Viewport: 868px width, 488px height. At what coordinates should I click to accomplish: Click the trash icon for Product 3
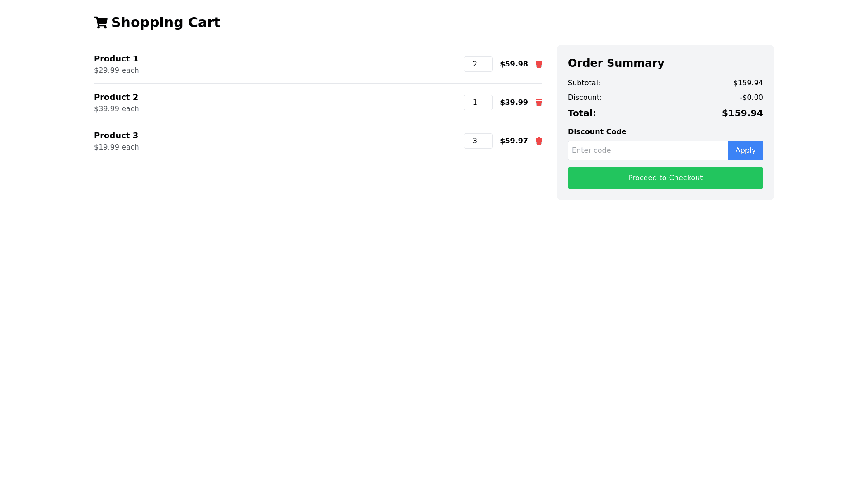click(538, 141)
